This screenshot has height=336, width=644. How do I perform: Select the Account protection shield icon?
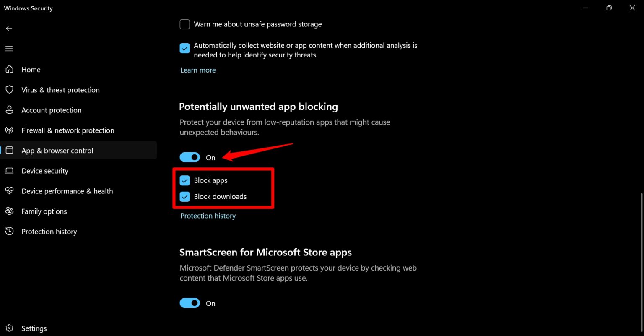(9, 110)
